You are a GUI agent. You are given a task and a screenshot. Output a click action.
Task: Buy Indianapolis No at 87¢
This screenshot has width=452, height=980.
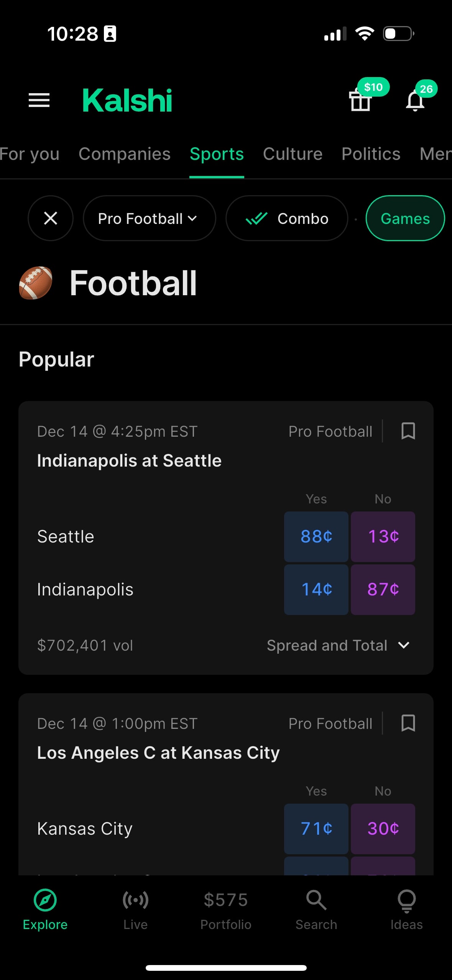[x=383, y=589]
